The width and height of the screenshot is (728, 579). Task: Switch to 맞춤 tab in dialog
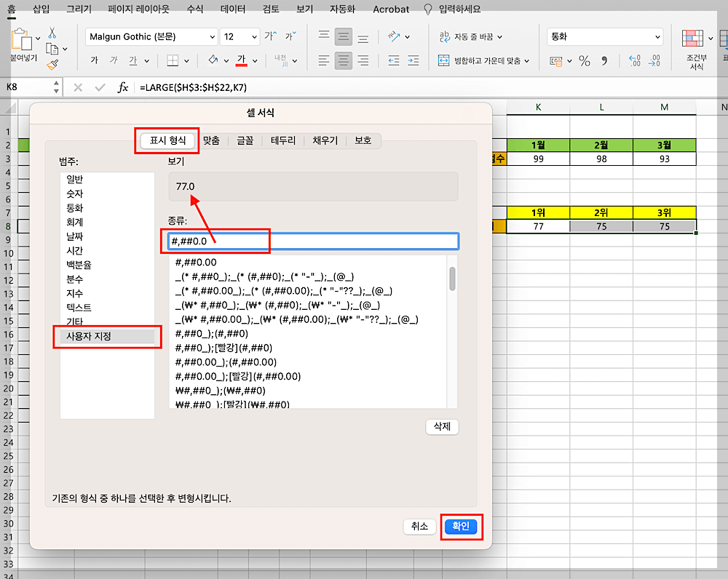point(211,140)
